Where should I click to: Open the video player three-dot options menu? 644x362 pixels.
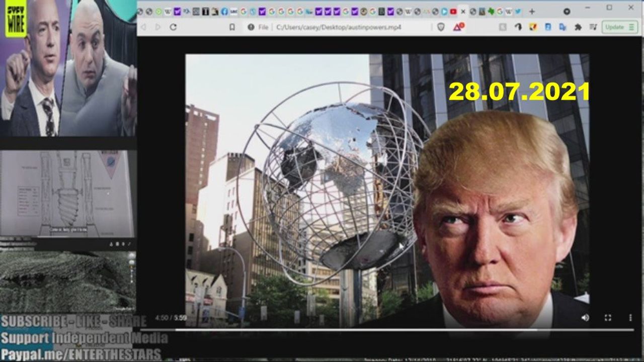630,318
